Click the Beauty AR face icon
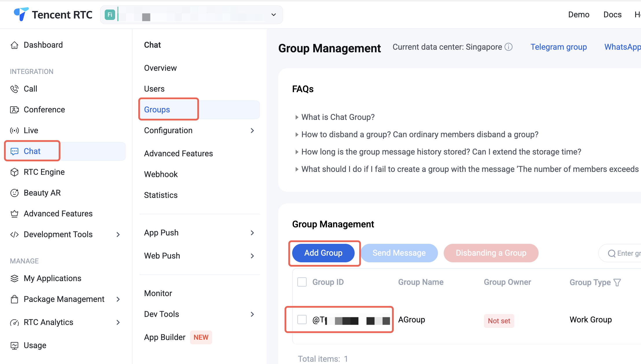 (x=14, y=193)
